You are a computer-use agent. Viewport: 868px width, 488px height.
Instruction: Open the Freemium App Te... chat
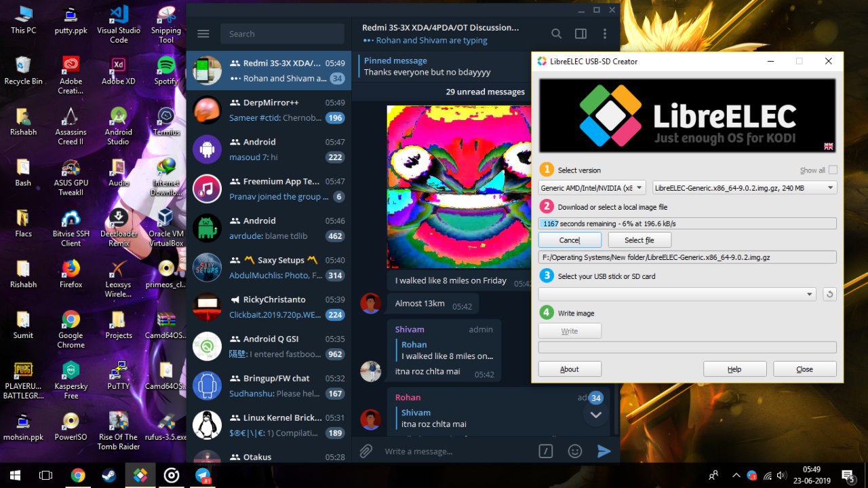[269, 188]
